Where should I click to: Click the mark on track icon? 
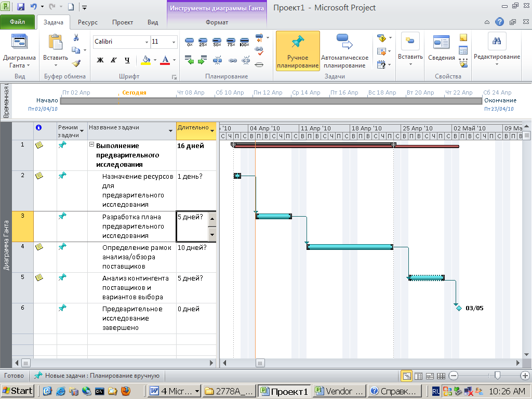(x=259, y=37)
